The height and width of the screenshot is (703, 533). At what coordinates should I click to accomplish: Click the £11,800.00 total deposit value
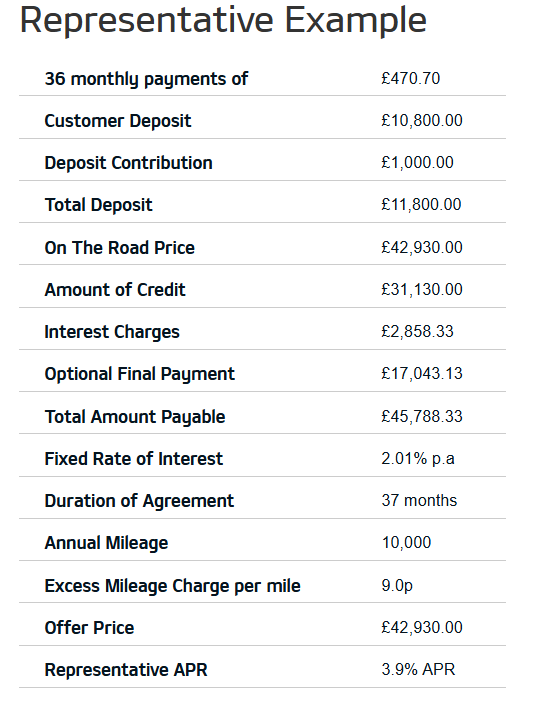coord(421,204)
